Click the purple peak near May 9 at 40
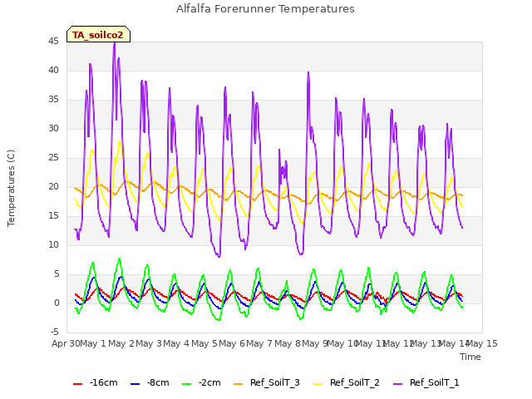Image resolution: width=532 pixels, height=399 pixels. pyautogui.click(x=308, y=72)
